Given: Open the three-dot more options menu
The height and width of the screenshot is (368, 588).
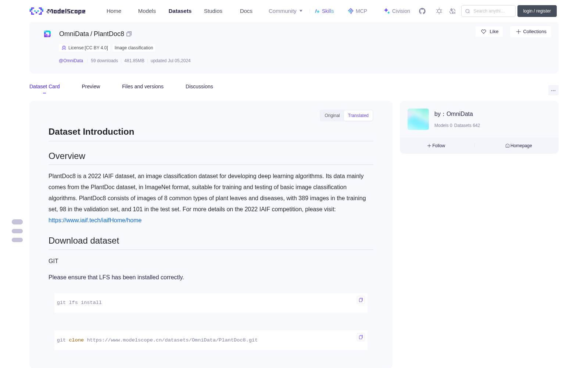Looking at the screenshot, I should 553,90.
